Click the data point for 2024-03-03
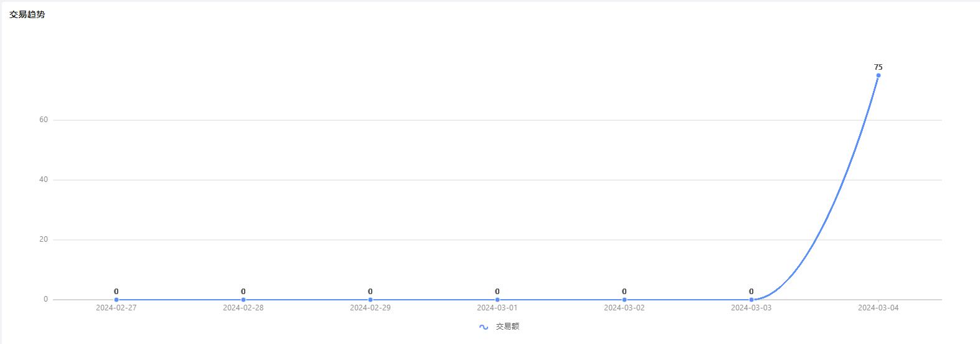 [751, 300]
